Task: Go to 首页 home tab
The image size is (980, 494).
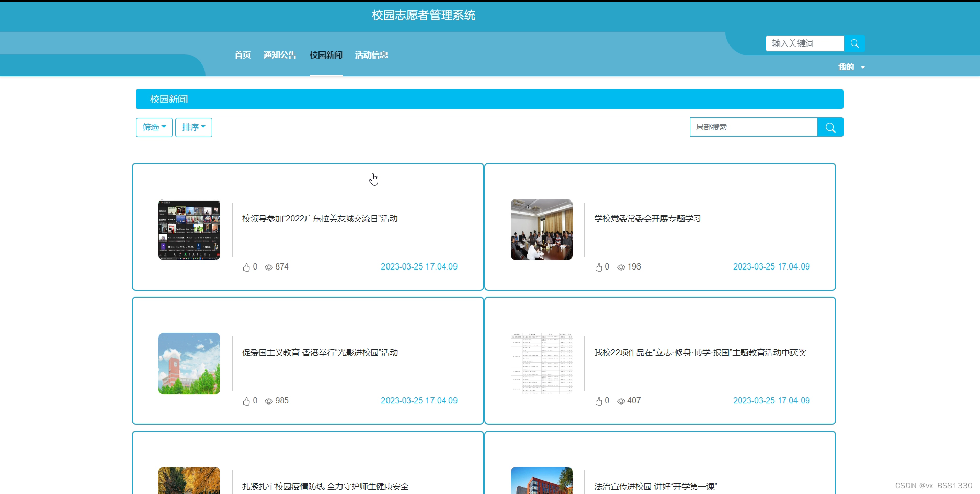Action: 243,55
